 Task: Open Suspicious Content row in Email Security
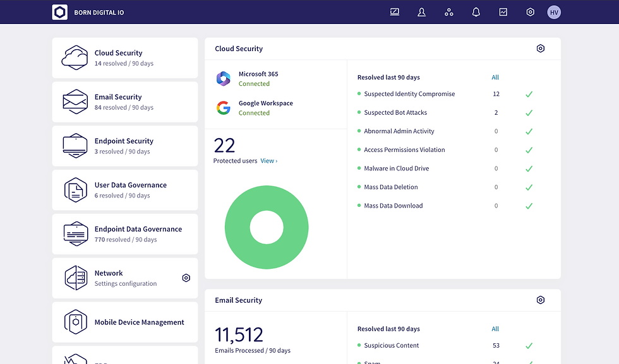[446, 346]
